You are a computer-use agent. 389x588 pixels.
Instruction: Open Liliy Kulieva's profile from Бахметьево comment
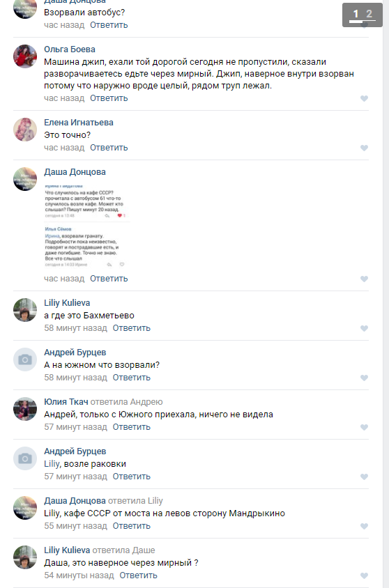pyautogui.click(x=67, y=302)
